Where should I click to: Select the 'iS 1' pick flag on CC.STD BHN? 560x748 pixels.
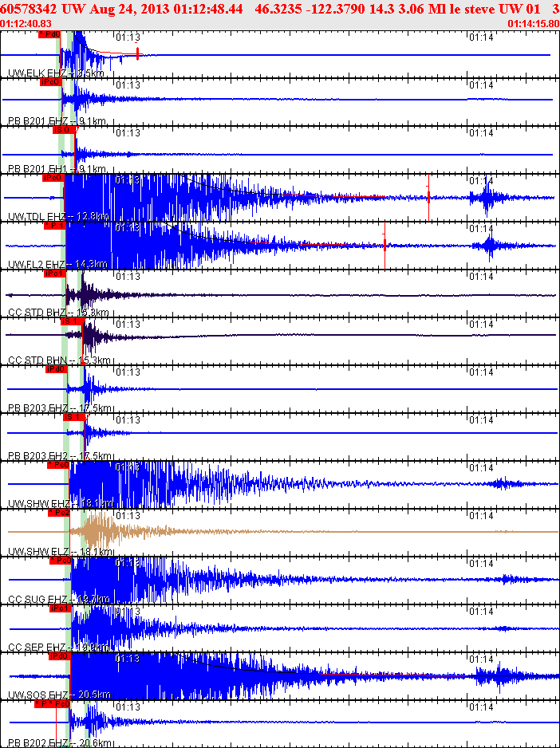tap(72, 321)
